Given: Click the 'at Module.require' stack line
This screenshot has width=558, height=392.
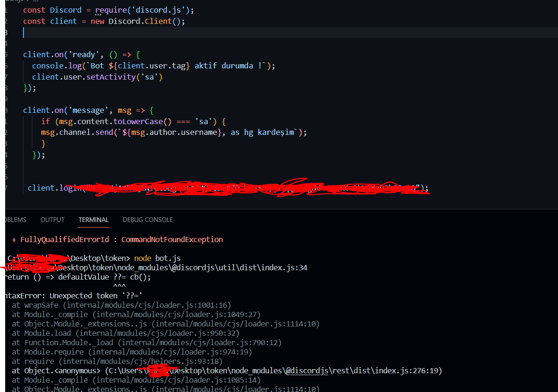Looking at the screenshot, I should pos(132,352).
